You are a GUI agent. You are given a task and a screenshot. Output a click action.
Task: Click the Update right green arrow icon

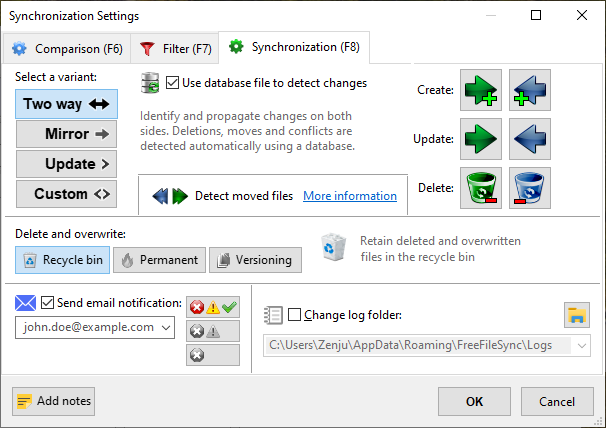click(x=481, y=139)
